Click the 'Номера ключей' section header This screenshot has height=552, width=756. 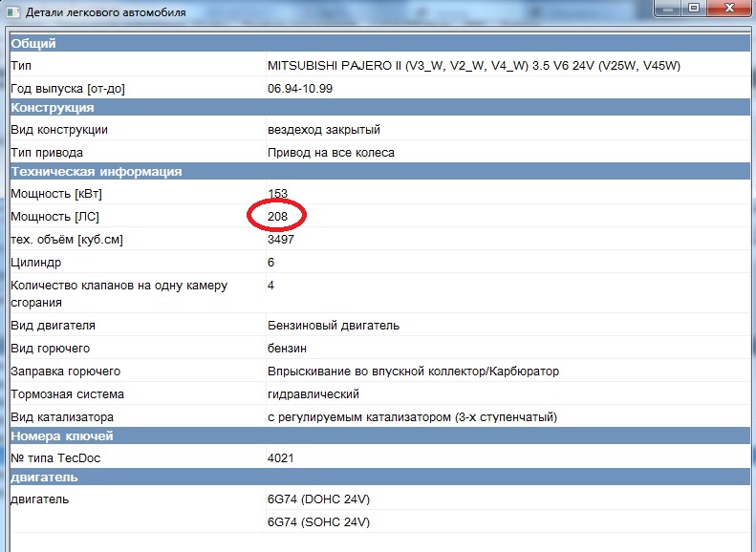click(62, 436)
